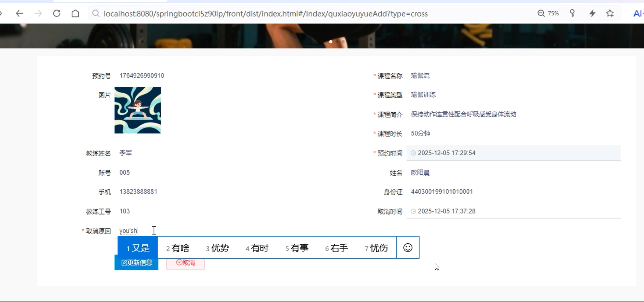Click the 身份证 field label
644x302 pixels.
[x=393, y=192]
